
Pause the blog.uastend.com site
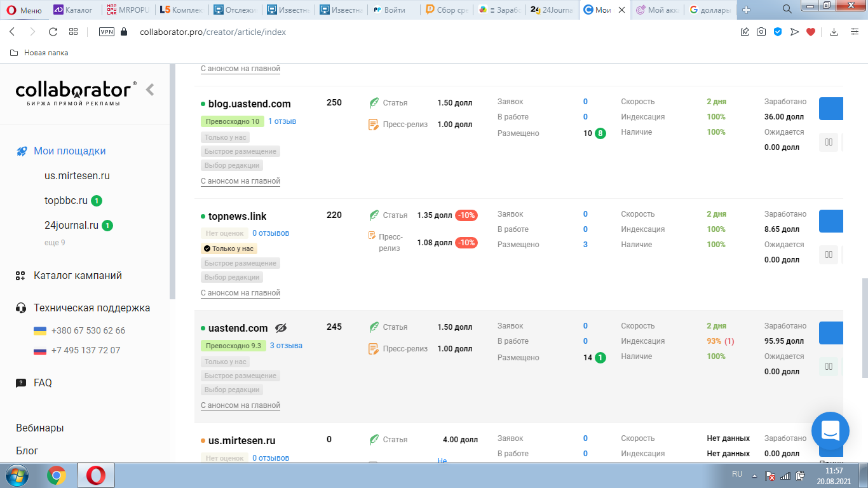pos(829,142)
